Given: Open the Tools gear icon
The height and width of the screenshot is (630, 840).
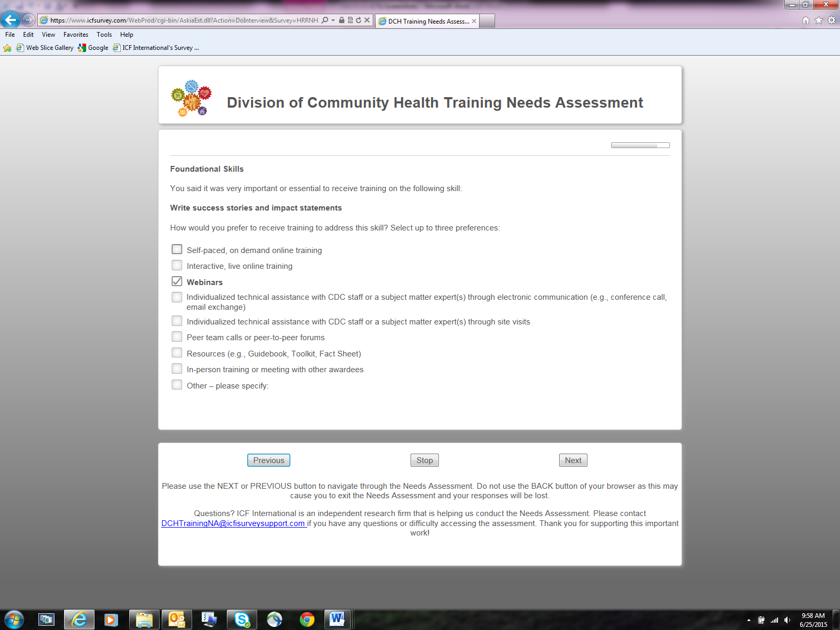Looking at the screenshot, I should (x=832, y=20).
